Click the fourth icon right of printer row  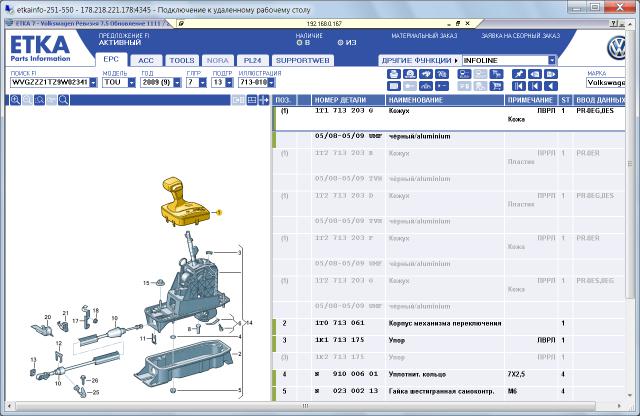[x=442, y=74]
